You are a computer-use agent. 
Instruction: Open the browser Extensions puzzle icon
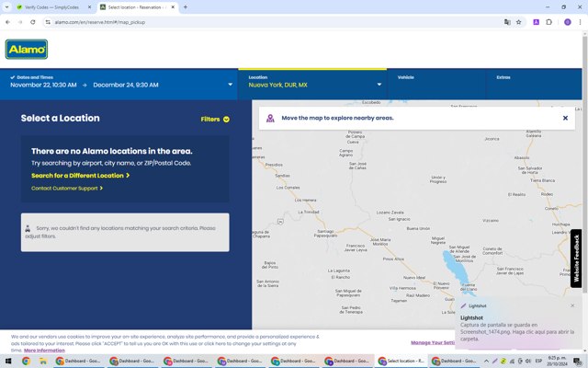(549, 22)
